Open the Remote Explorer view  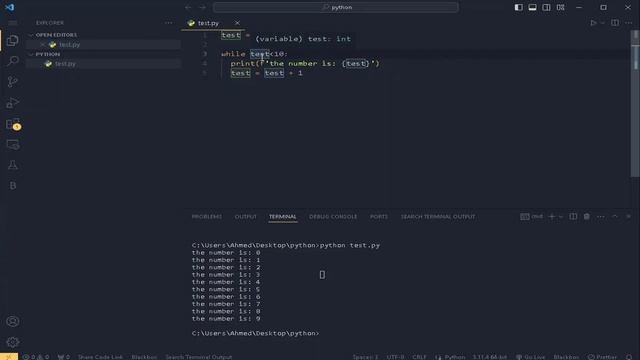[13, 144]
